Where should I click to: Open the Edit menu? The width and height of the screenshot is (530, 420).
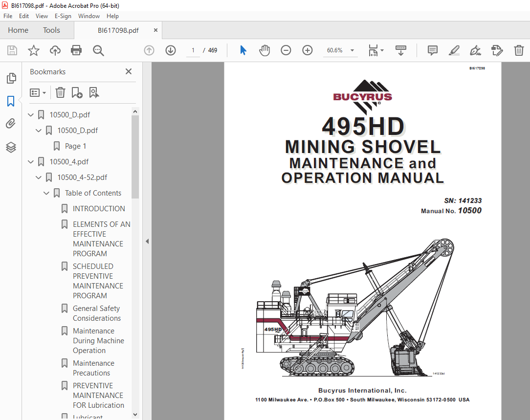(23, 16)
